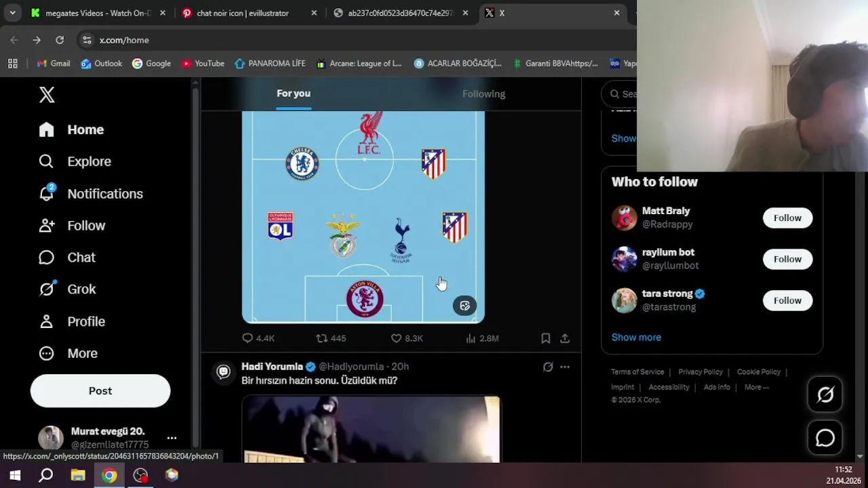Viewport: 868px width, 488px height.
Task: Share the football lineup post
Action: pyautogui.click(x=565, y=338)
